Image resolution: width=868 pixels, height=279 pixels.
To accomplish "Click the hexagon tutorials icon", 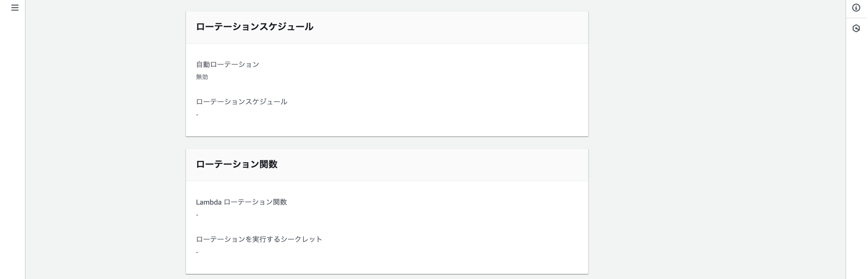I will coord(856,28).
